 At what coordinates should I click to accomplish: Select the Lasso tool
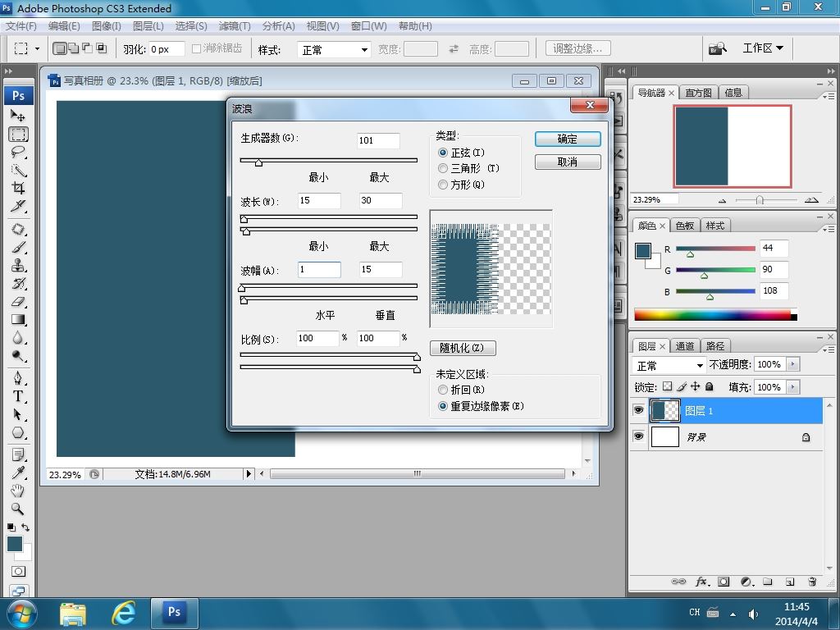[18, 152]
